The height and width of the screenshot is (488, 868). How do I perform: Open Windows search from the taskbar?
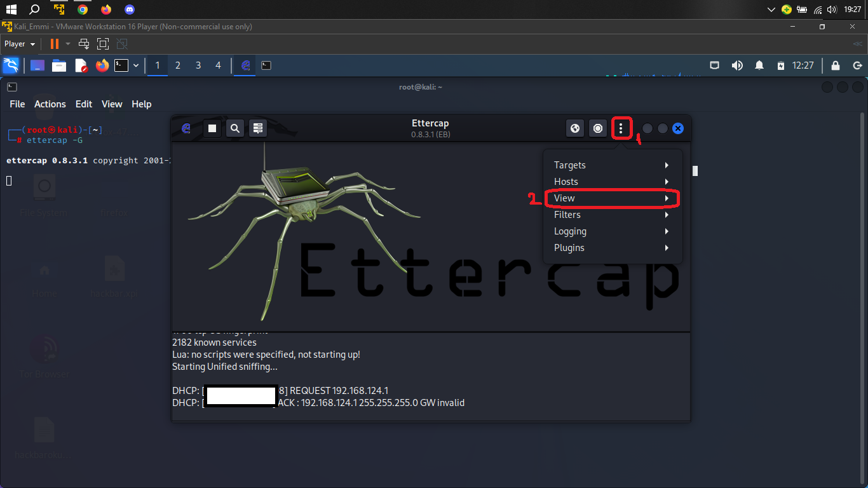click(x=35, y=10)
